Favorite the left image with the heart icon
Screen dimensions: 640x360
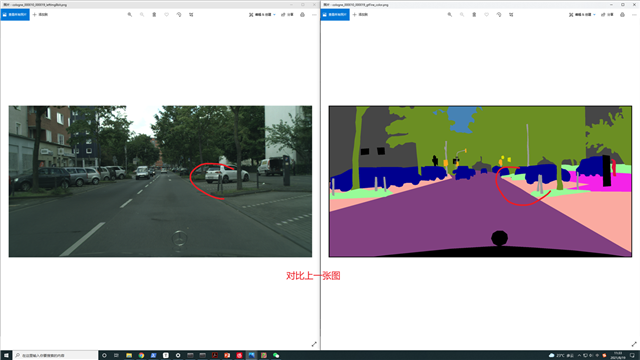(x=167, y=15)
